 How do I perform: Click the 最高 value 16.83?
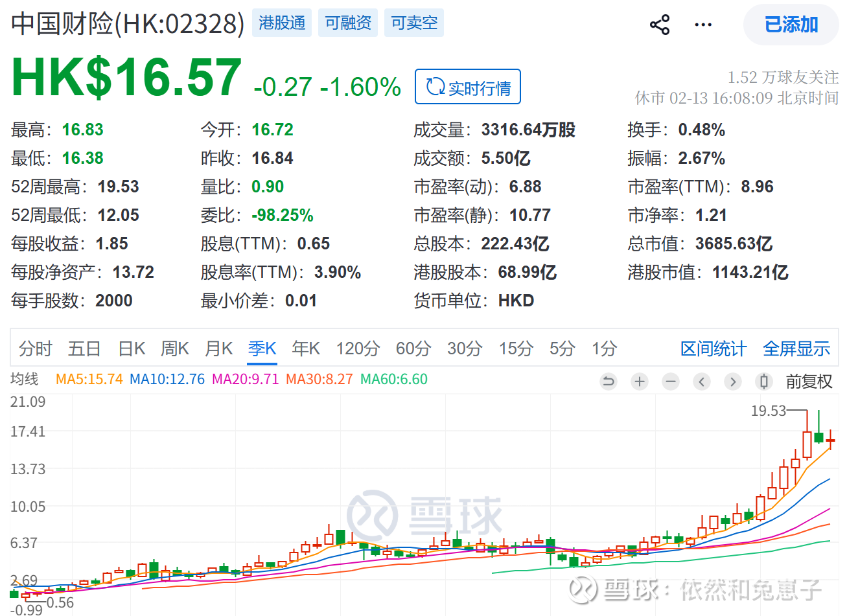coord(83,130)
